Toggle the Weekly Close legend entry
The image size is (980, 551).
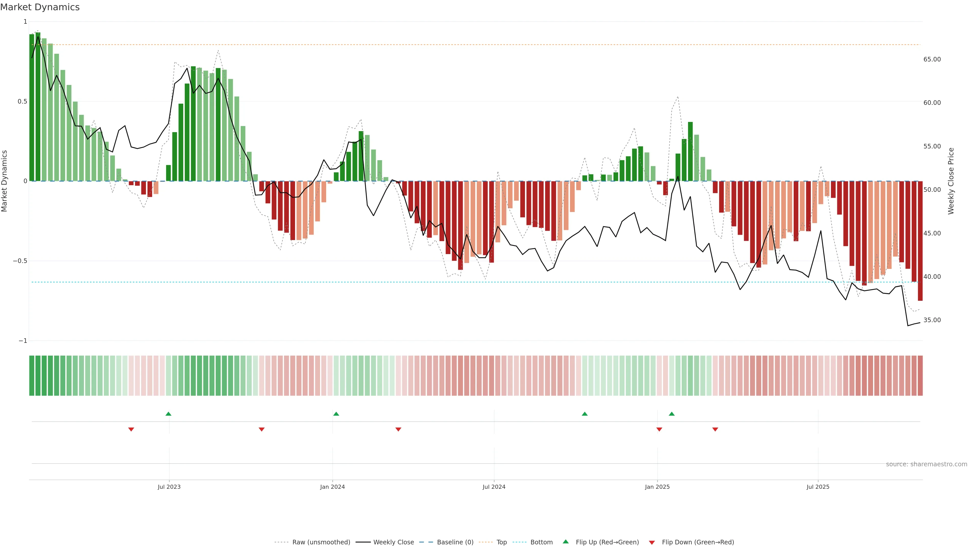393,542
